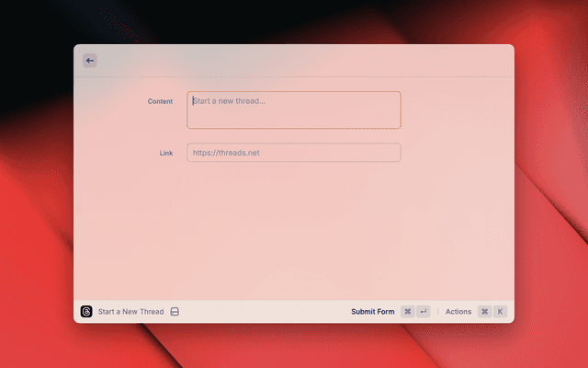Click the Command key icon next to Actions
This screenshot has width=588, height=368.
coord(484,312)
